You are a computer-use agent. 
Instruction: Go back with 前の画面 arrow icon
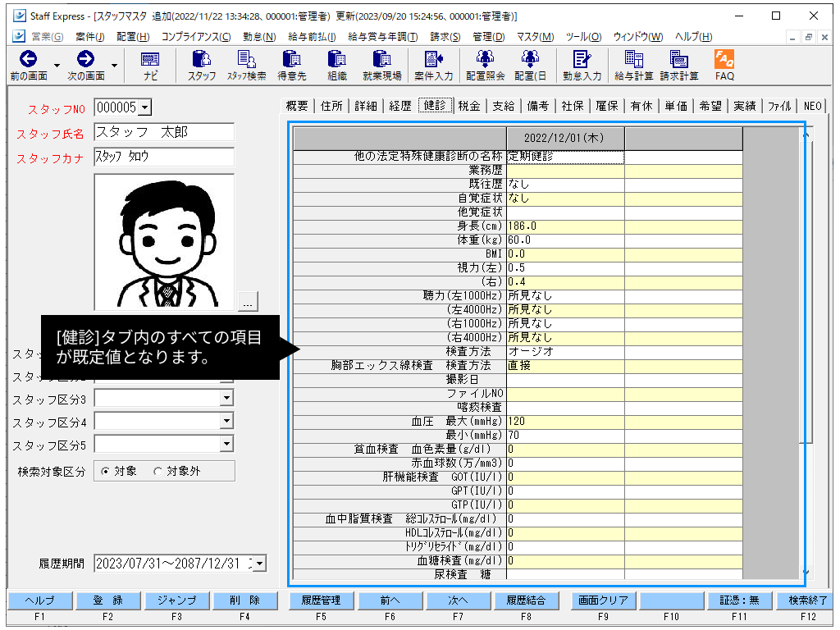pos(29,59)
